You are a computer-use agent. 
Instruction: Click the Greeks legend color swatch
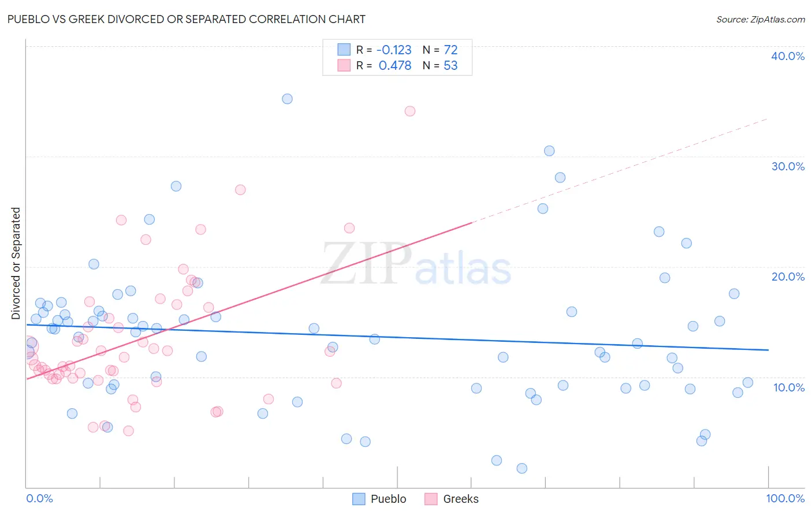pos(431,499)
